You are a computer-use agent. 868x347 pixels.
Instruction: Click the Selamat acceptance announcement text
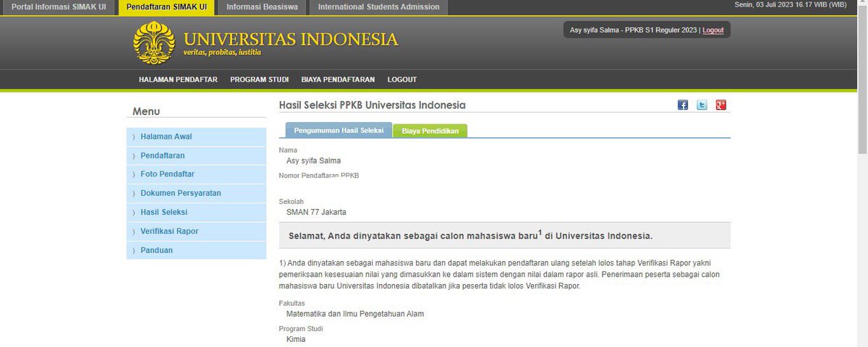[470, 235]
